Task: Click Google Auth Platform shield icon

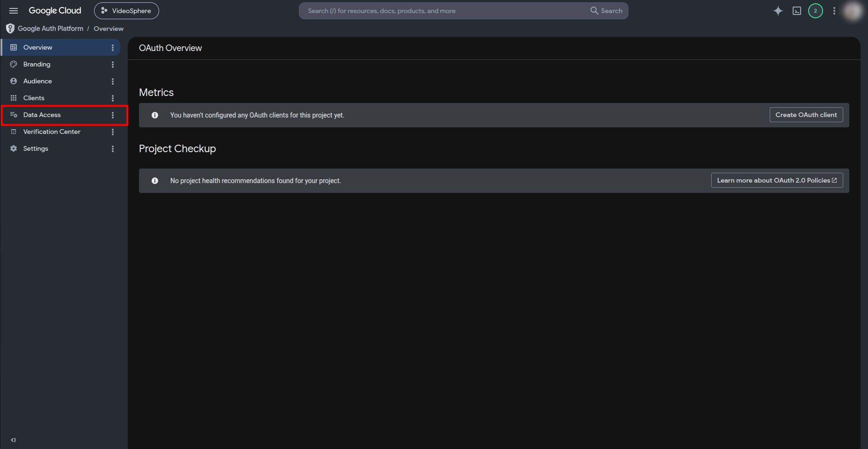Action: point(10,29)
